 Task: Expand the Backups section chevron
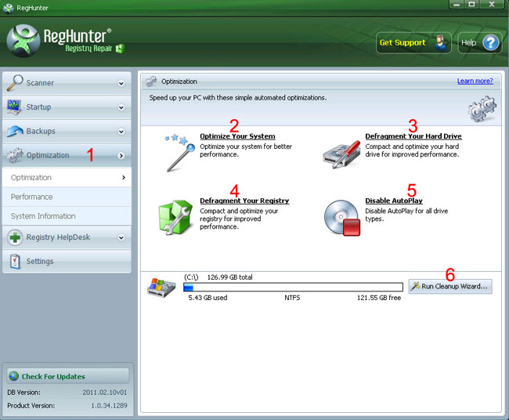(x=121, y=132)
